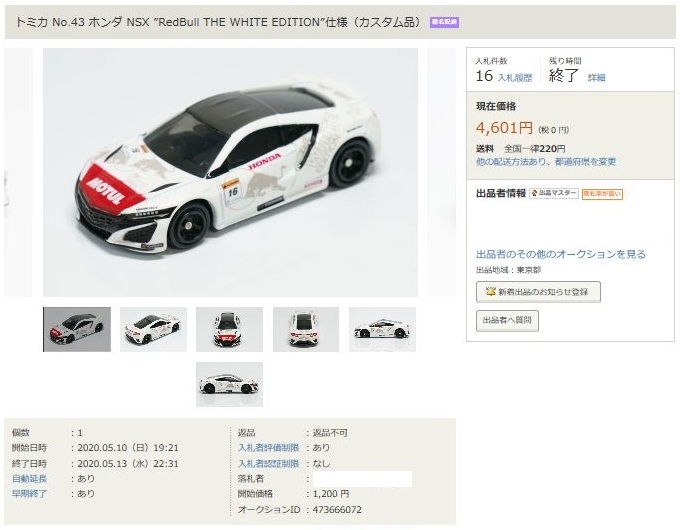Open the 入札者認証制限 link
The height and width of the screenshot is (530, 680).
click(268, 463)
